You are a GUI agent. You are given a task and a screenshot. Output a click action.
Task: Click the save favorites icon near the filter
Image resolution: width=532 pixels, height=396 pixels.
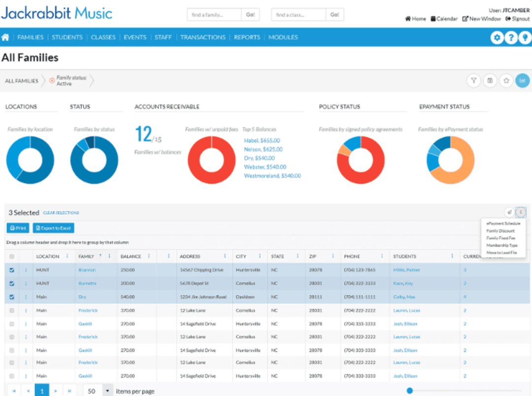pyautogui.click(x=490, y=80)
